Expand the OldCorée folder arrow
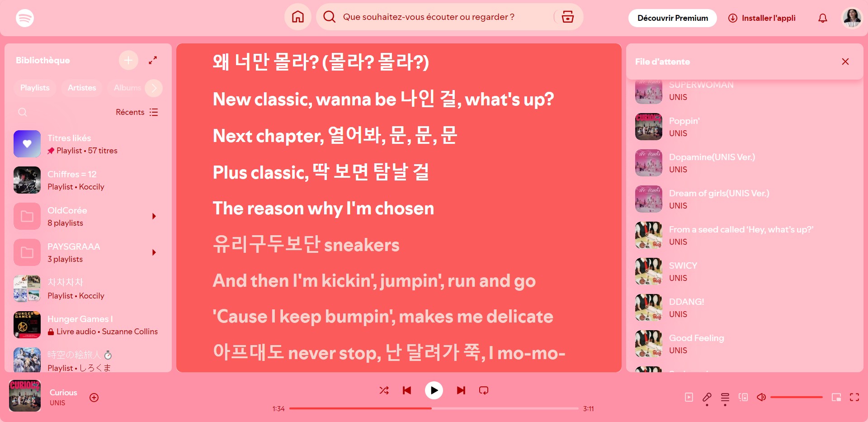The image size is (868, 422). click(154, 216)
